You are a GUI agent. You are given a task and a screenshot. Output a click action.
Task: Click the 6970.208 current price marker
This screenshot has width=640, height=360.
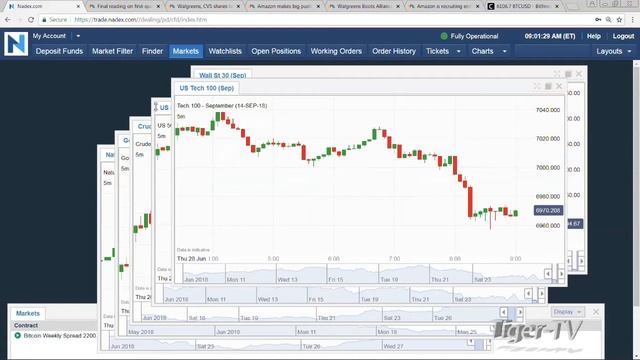tap(548, 211)
